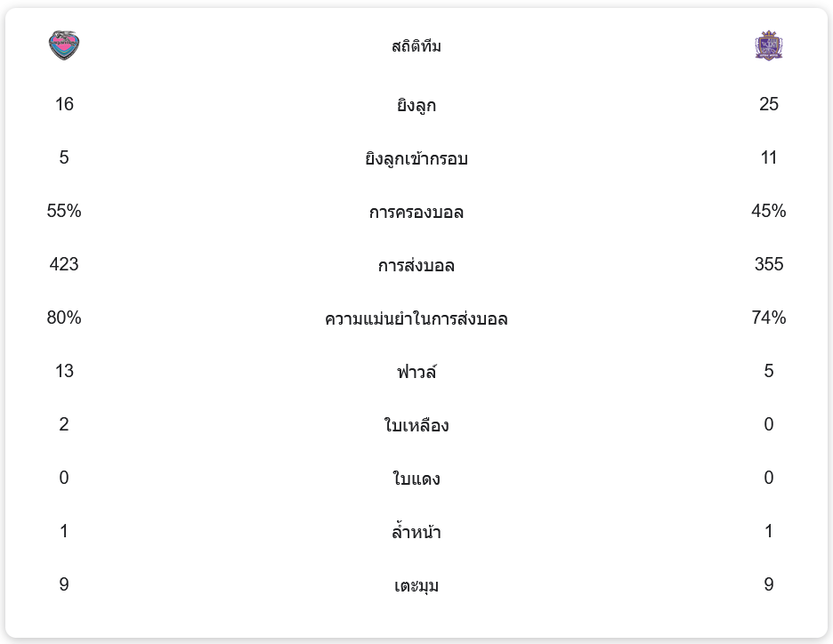Select the "ฟาวล์" fouls label
Viewport: 833px width, 644px height.
tap(416, 373)
